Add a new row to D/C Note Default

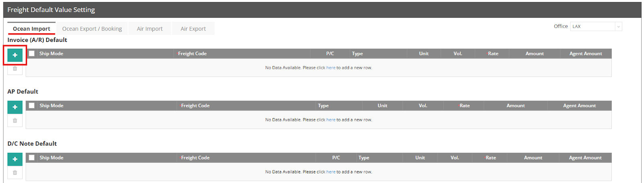click(x=15, y=159)
